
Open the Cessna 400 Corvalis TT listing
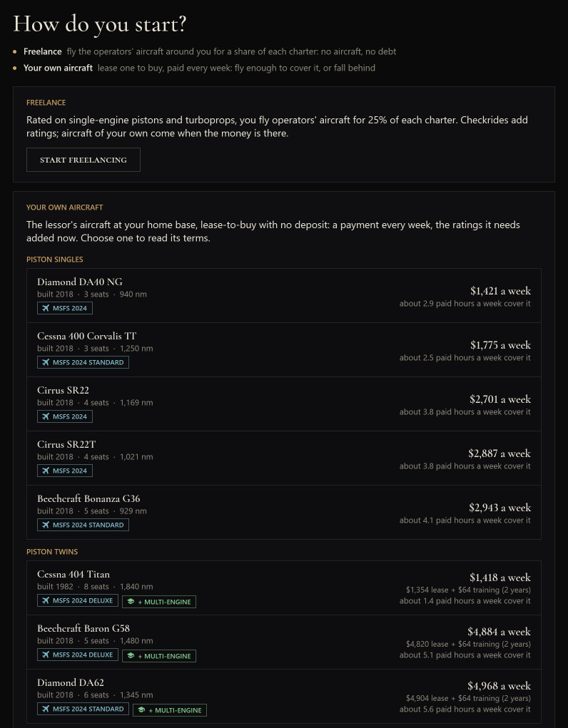coord(284,349)
